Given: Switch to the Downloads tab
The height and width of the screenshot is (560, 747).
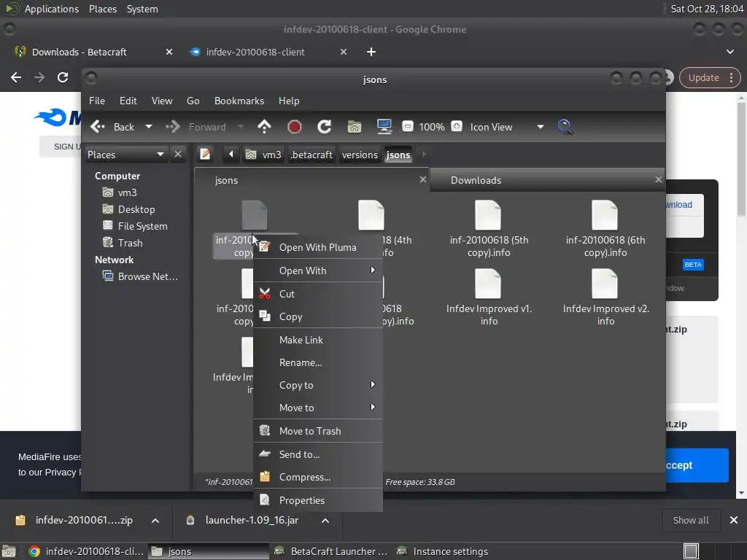Looking at the screenshot, I should tap(476, 180).
